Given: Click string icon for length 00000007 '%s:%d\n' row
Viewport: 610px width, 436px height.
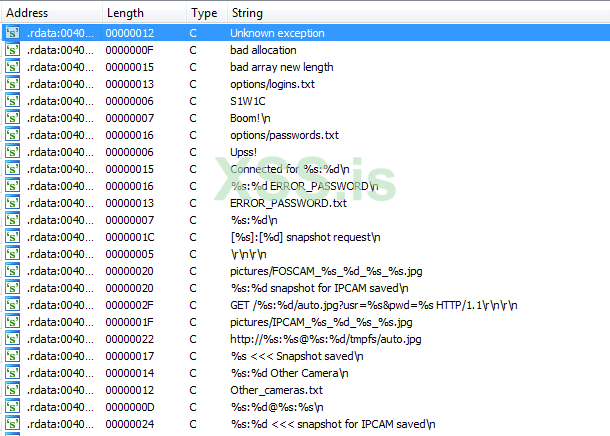Looking at the screenshot, I should coord(12,220).
